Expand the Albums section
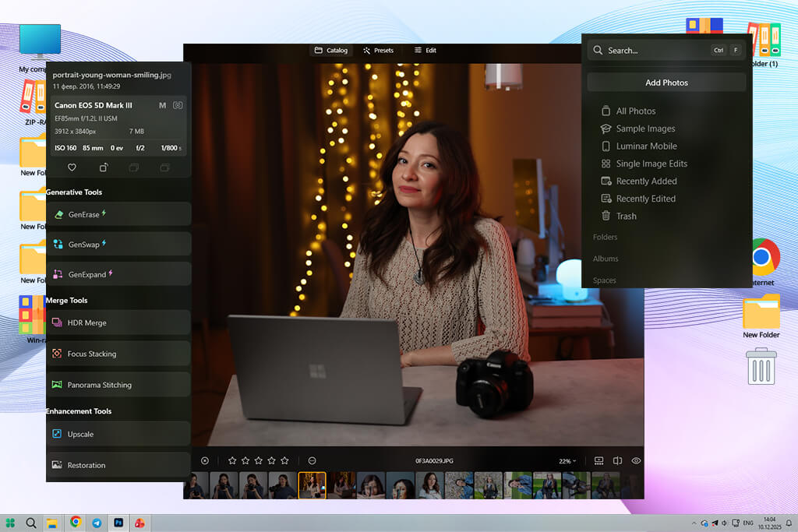 [605, 259]
